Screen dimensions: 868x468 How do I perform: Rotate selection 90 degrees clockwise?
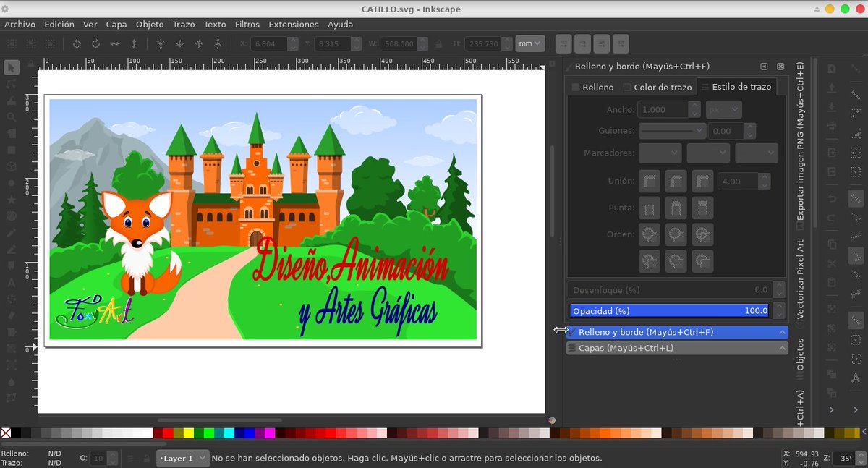(95, 43)
